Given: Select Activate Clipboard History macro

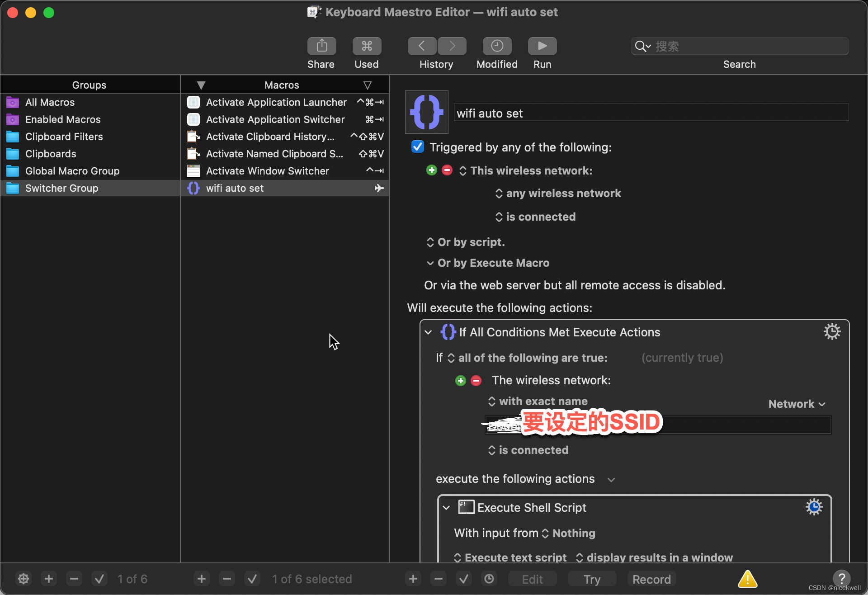Looking at the screenshot, I should [x=285, y=137].
